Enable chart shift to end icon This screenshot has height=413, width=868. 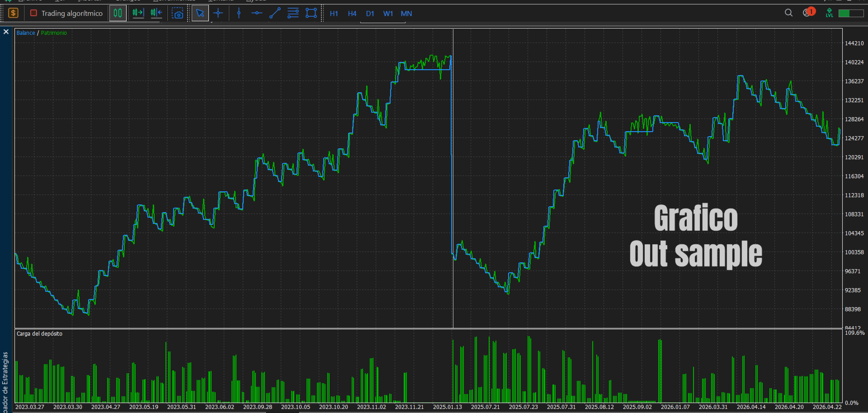pos(138,13)
